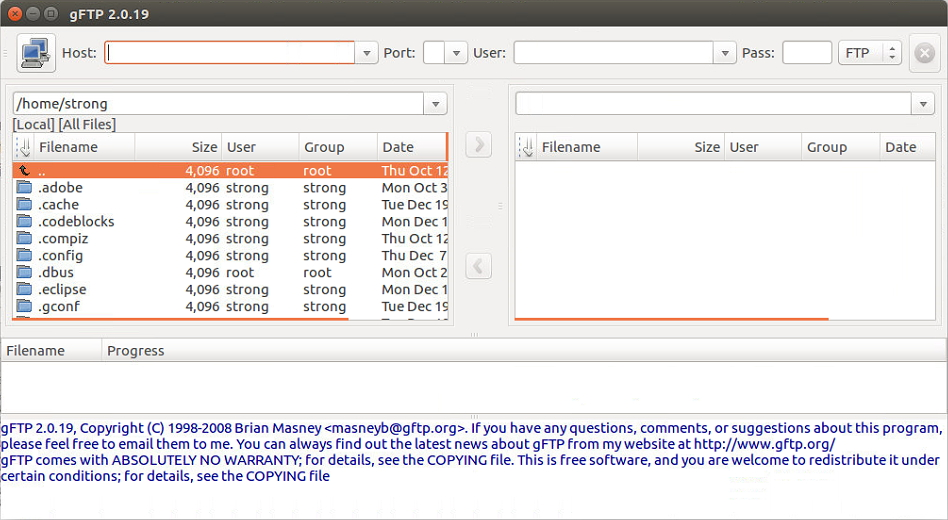The image size is (948, 520).
Task: Click the .dbus folder icon
Action: [24, 271]
